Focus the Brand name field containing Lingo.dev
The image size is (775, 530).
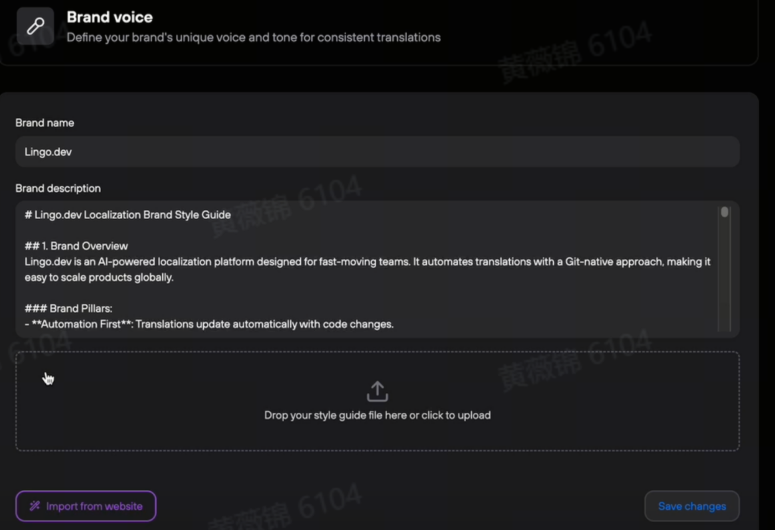(377, 152)
